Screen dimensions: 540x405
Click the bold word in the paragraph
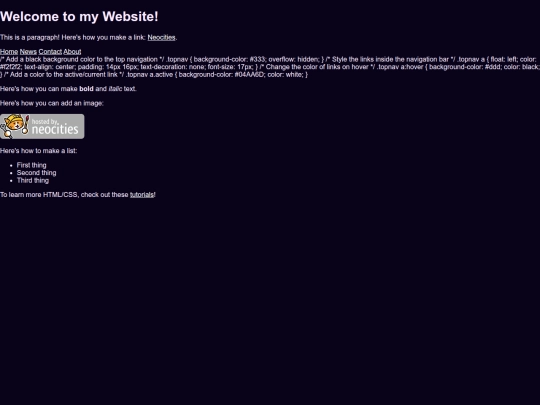coord(86,89)
